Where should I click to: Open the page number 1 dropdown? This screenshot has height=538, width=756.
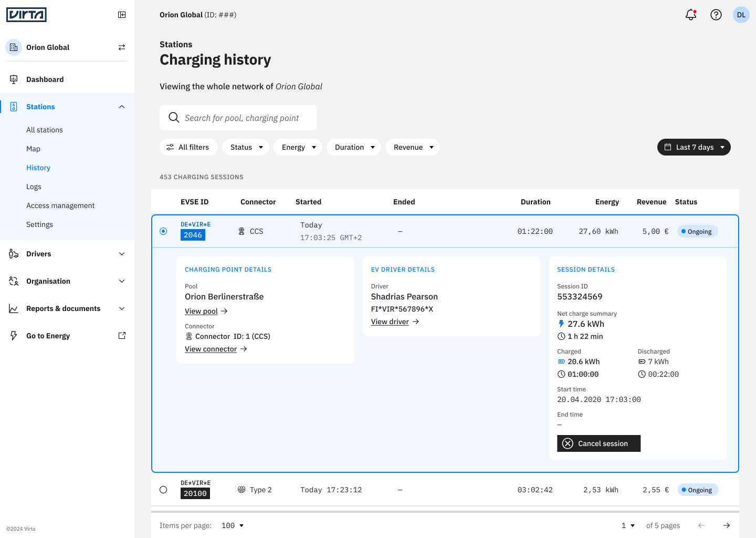coord(628,525)
